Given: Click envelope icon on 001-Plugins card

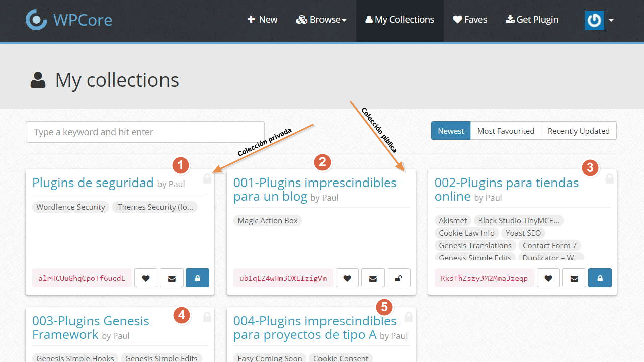Looking at the screenshot, I should pyautogui.click(x=373, y=278).
